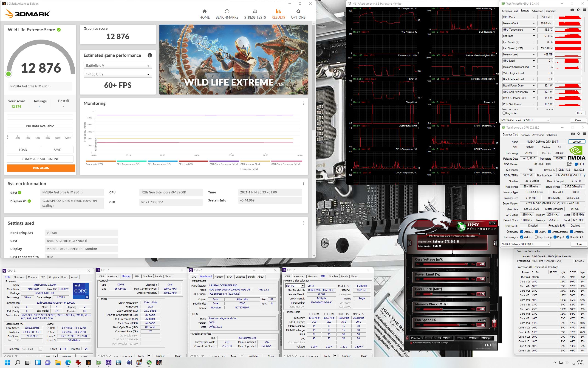Open the About tab in CPU-Z SPD window

tap(354, 276)
